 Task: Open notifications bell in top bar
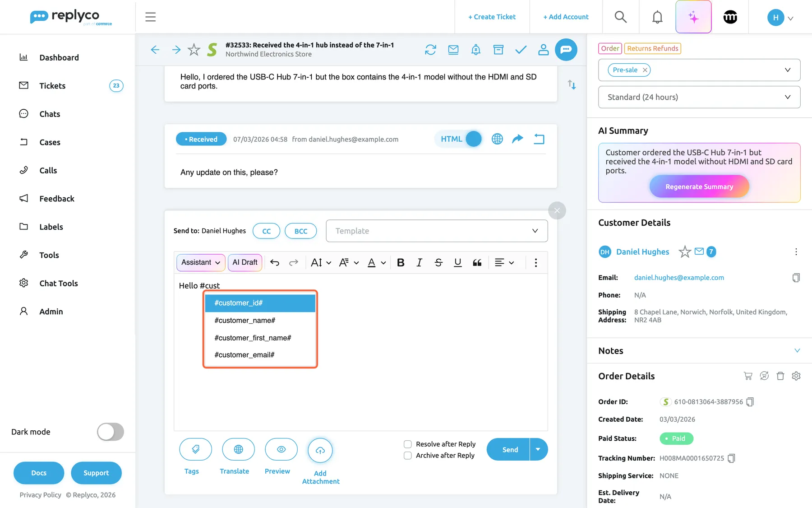tap(657, 17)
